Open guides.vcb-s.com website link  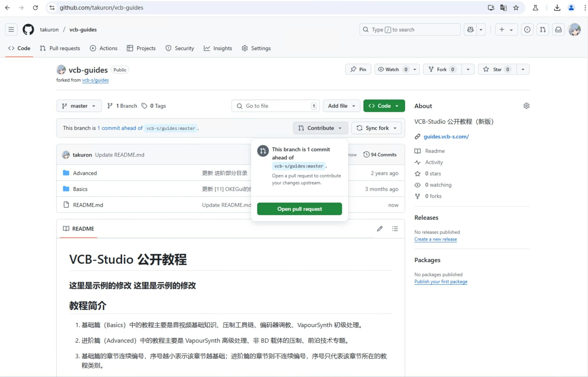coord(446,137)
